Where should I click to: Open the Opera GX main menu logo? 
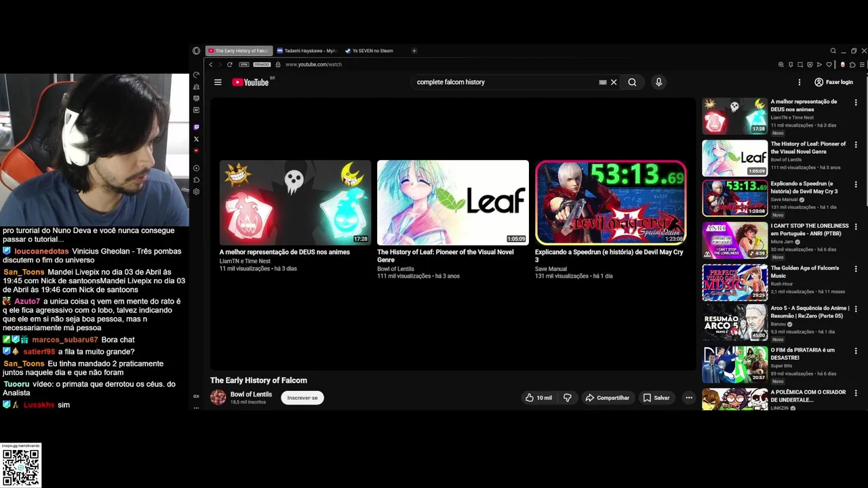[197, 51]
